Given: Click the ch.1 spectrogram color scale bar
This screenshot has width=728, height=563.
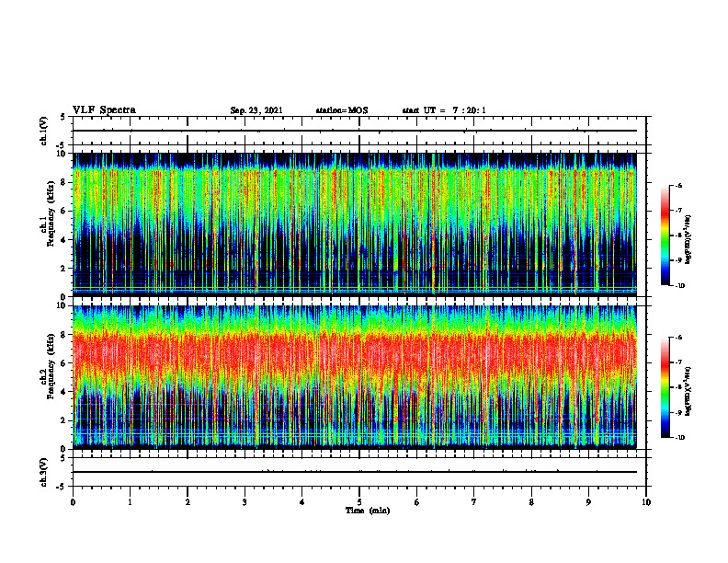Looking at the screenshot, I should (x=665, y=236).
